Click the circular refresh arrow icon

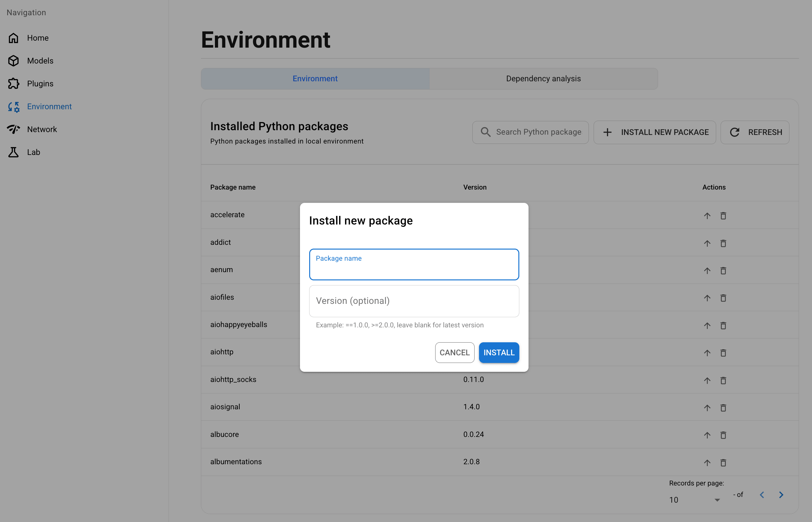[735, 132]
